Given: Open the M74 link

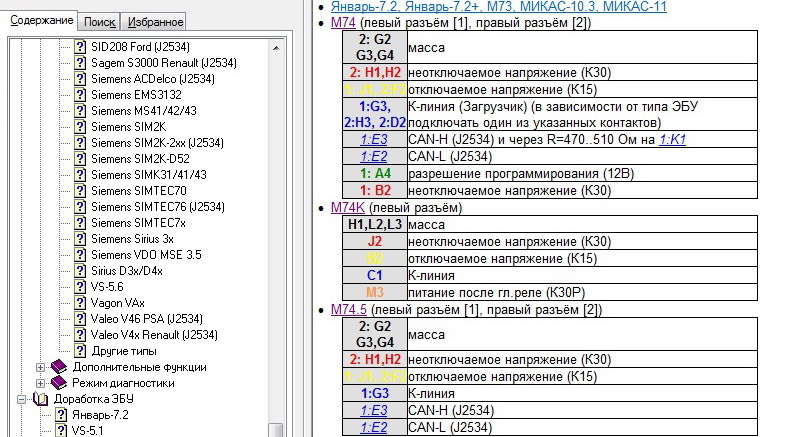Looking at the screenshot, I should [x=343, y=23].
